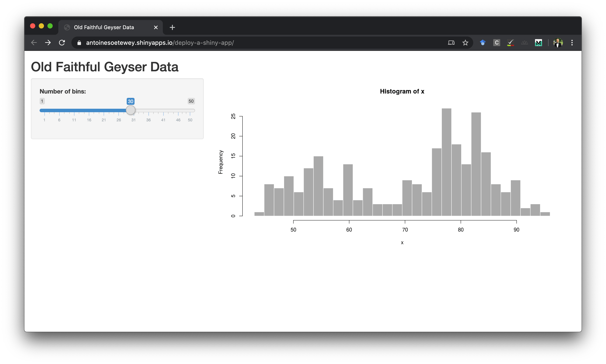This screenshot has height=364, width=606.
Task: Open a new tab with the plus button
Action: pos(172,27)
